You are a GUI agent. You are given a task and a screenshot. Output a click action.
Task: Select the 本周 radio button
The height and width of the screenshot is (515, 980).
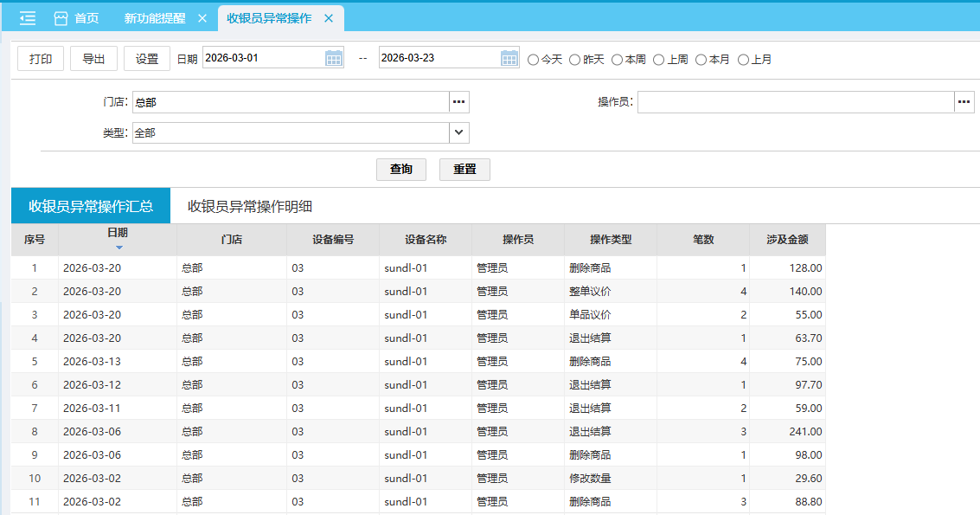[617, 60]
